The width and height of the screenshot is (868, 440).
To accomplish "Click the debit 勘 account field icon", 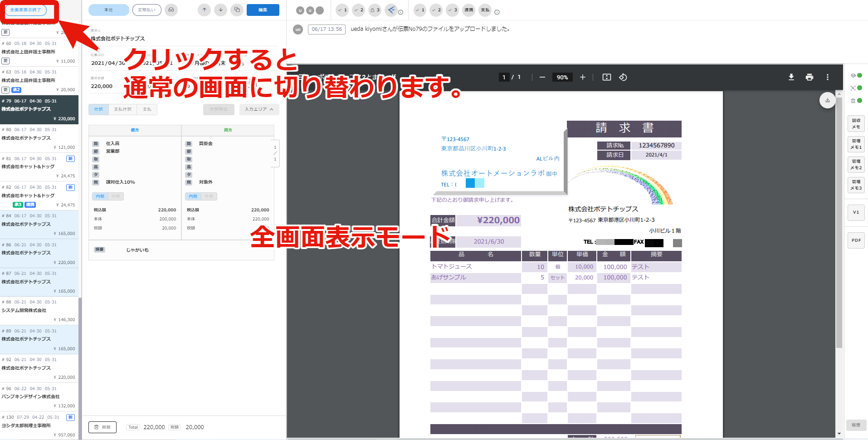I will pos(96,144).
